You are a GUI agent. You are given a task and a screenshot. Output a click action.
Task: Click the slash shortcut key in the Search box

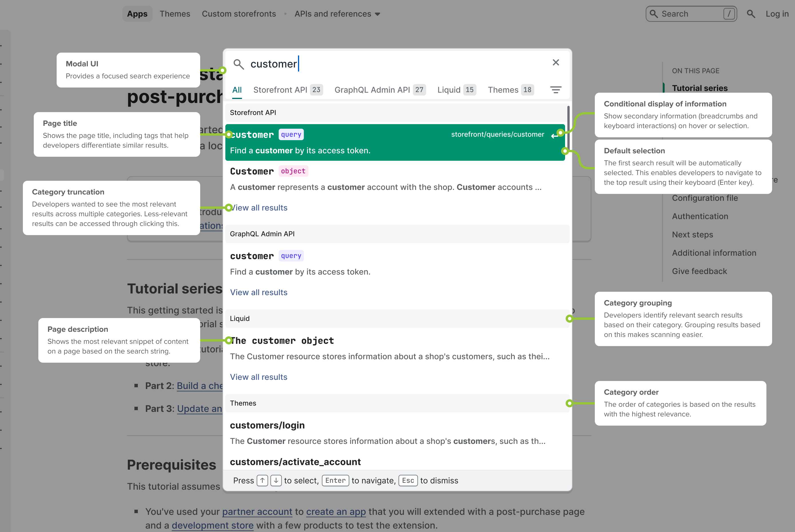click(729, 14)
